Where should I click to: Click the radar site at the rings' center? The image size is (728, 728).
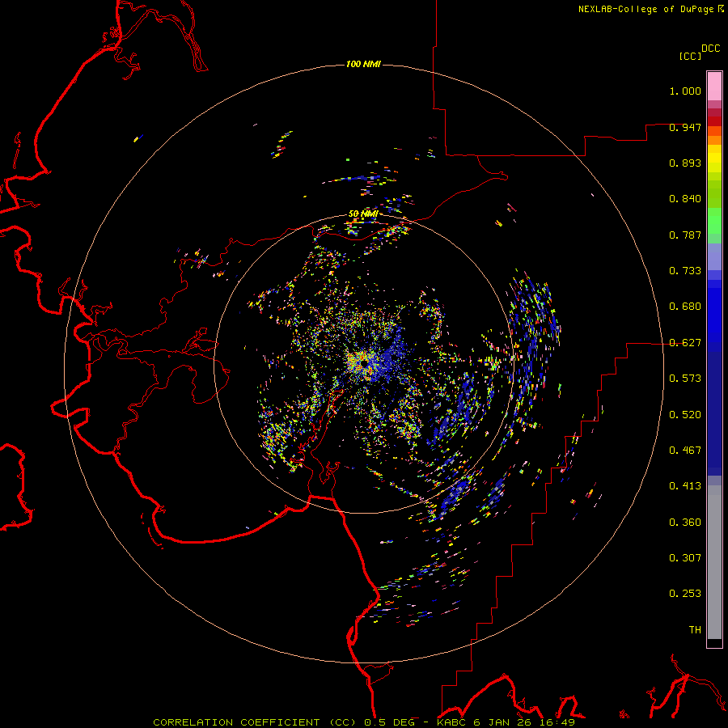pos(364,364)
